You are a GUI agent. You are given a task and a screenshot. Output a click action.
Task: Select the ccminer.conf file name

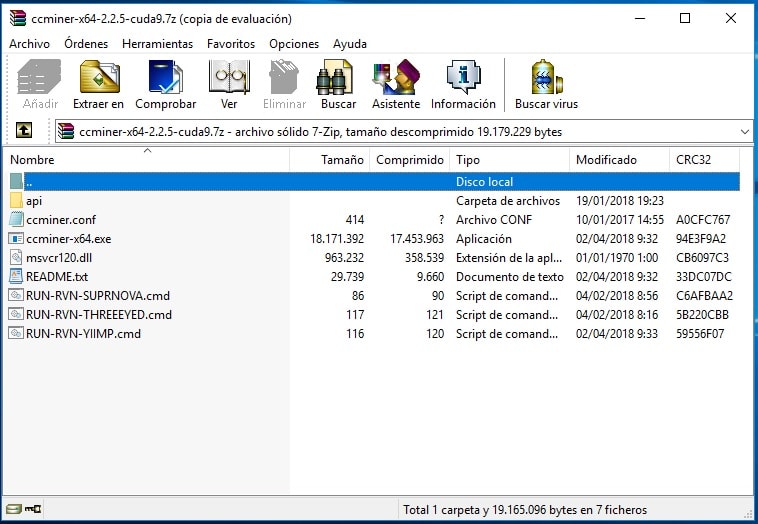61,220
